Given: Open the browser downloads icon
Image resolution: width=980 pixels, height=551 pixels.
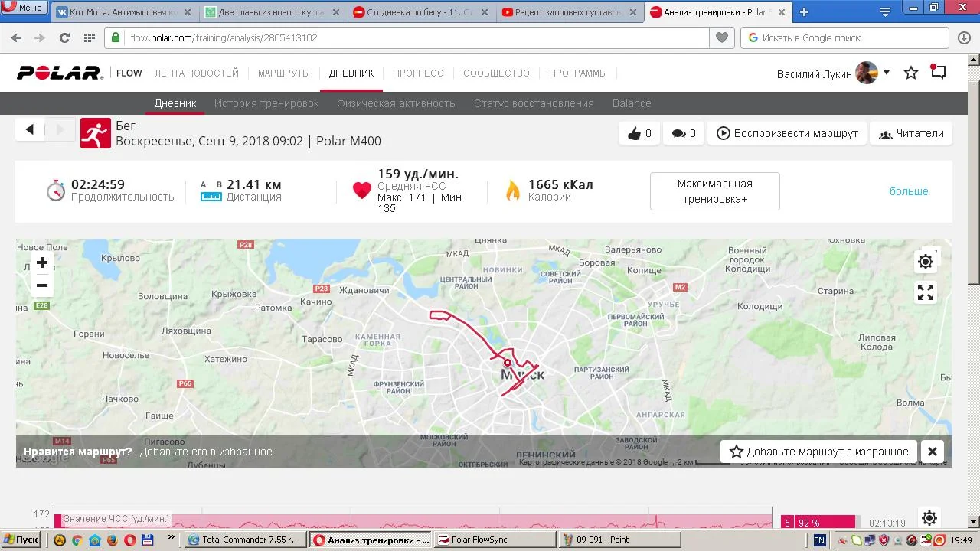Looking at the screenshot, I should coord(964,37).
